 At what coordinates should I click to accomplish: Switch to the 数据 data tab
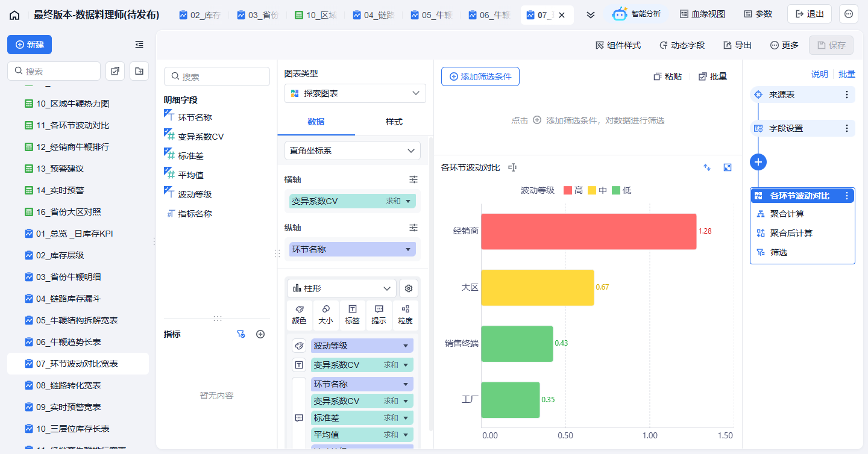coord(316,122)
